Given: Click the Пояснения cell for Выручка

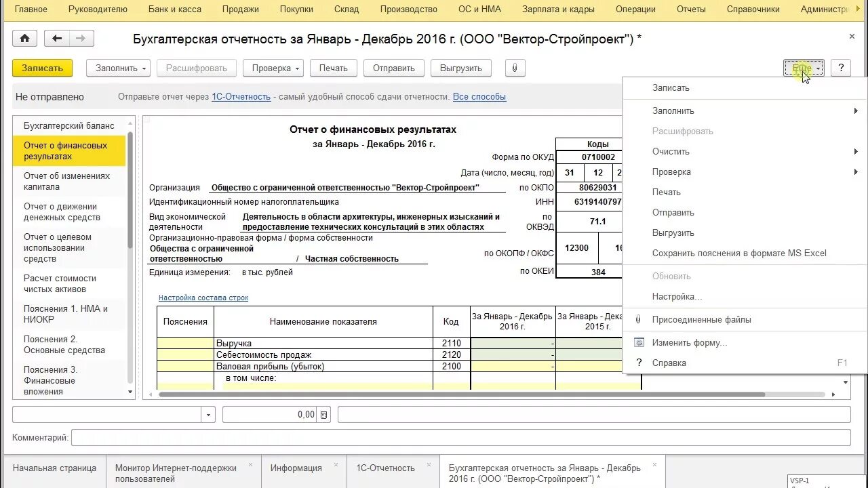Looking at the screenshot, I should (x=186, y=343).
